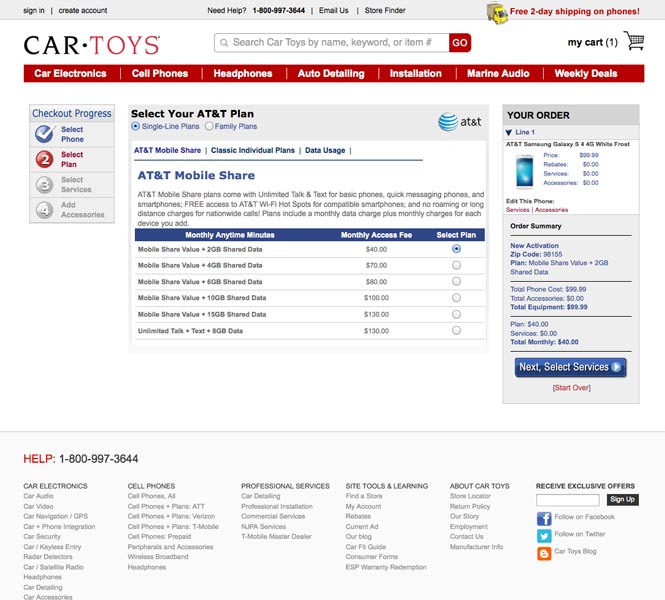Click the step 4 Add Accessories icon
Viewport: 665px width, 600px height.
pyautogui.click(x=45, y=210)
